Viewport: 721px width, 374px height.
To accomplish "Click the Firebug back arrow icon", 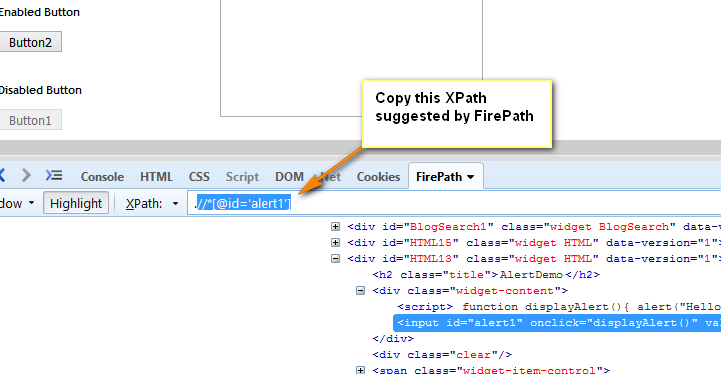I will tap(2, 175).
